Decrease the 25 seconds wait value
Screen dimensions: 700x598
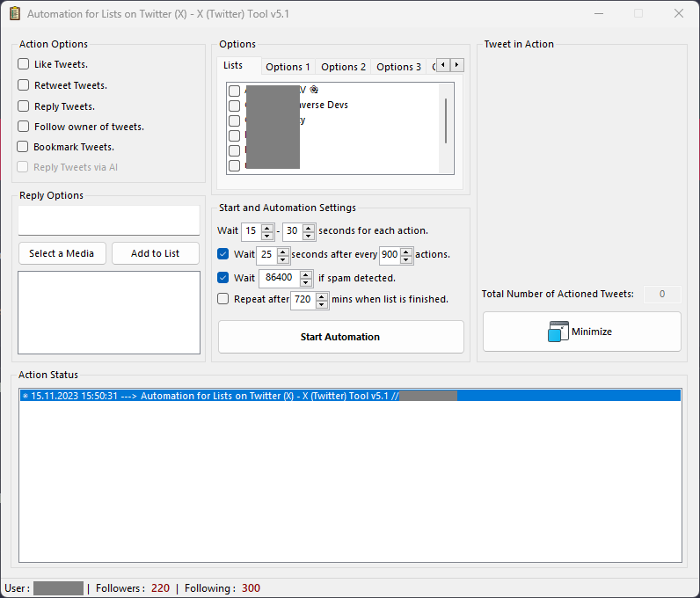(282, 259)
